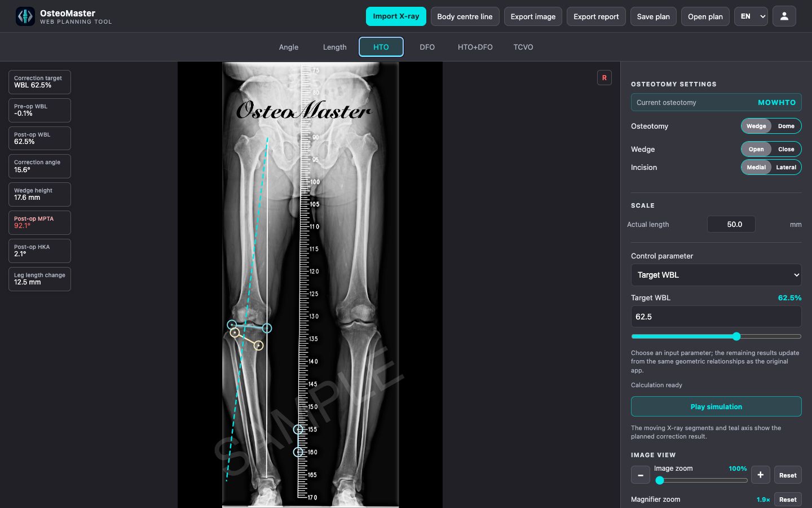
Task: Select Medial incision
Action: (756, 168)
